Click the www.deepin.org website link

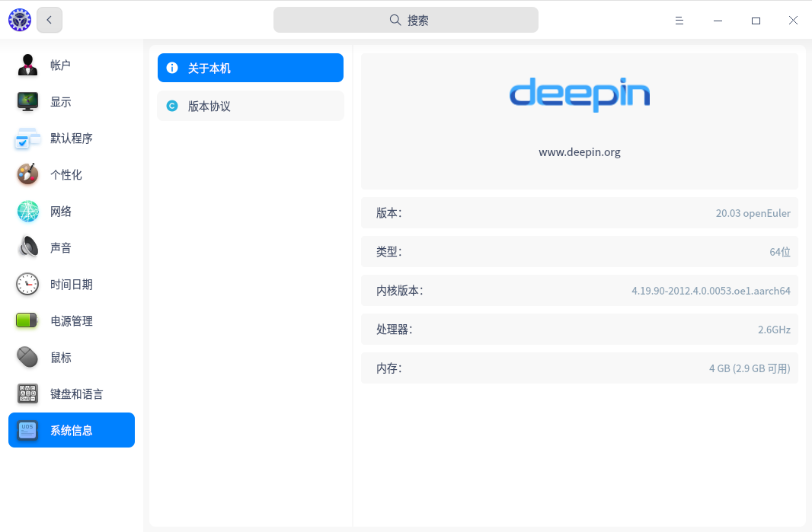(x=579, y=152)
